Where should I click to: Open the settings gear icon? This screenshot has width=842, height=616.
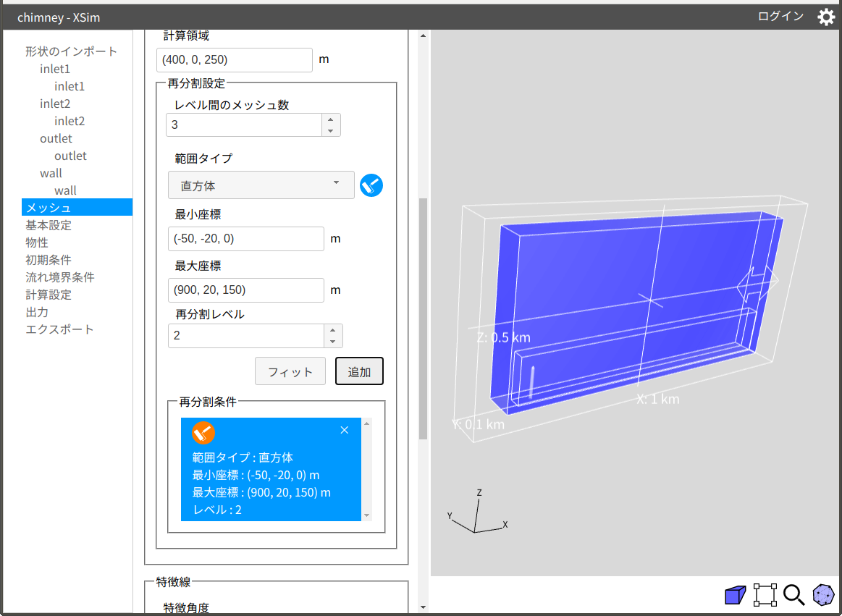[x=826, y=17]
